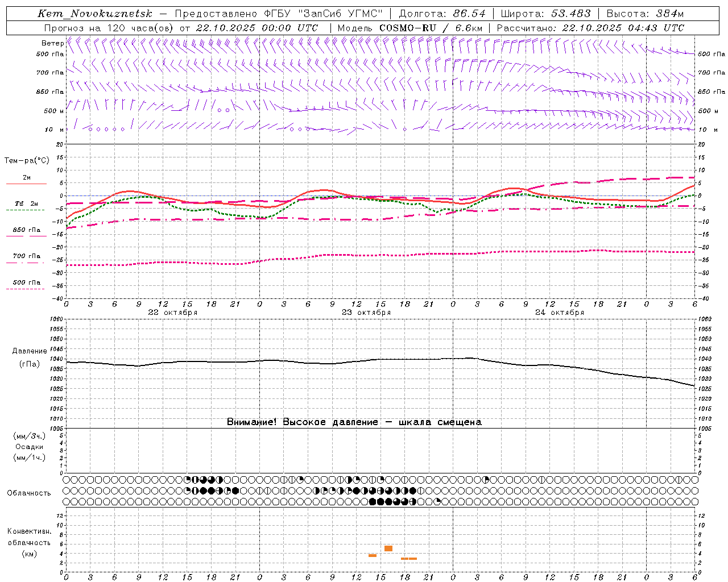Click the Kem_Novokuznetsk station title
Screen dimensions: 728x582
[95, 14]
